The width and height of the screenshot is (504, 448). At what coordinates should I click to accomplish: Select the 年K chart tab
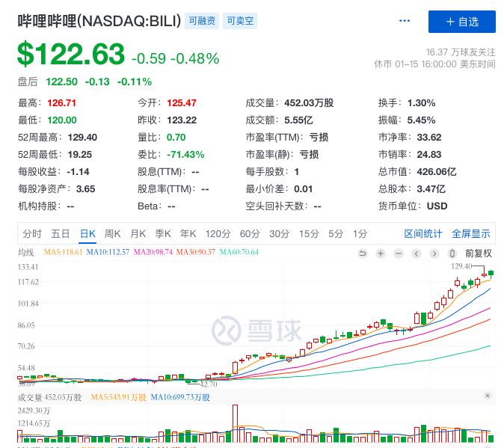pos(188,233)
